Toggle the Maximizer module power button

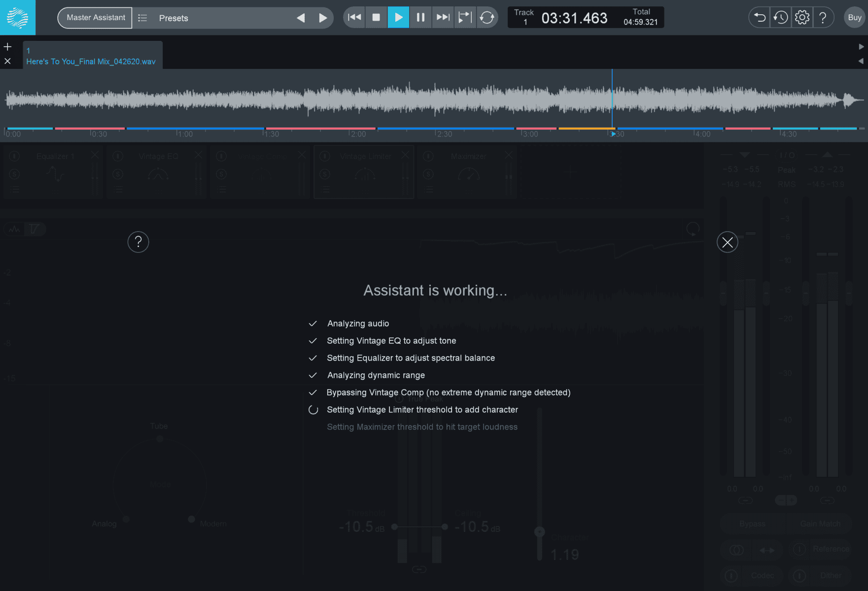point(428,157)
